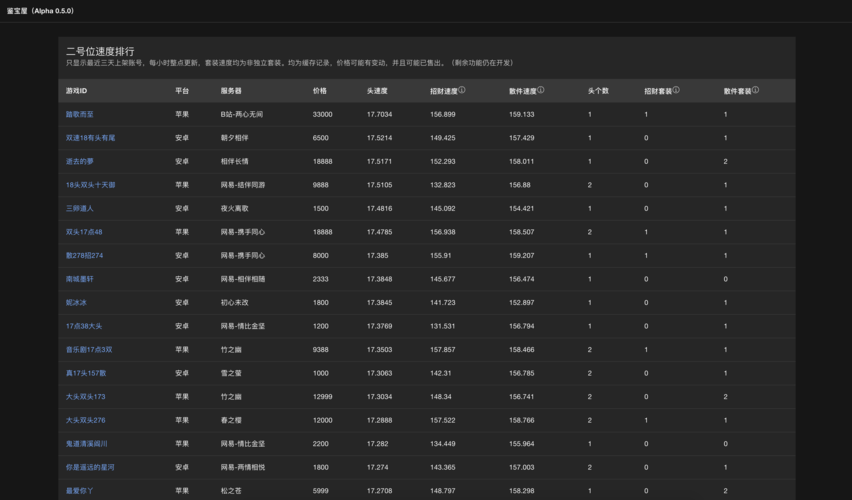Screen dimensions: 852x500
Task: Open the 大头双头173 listing
Action: pos(85,397)
